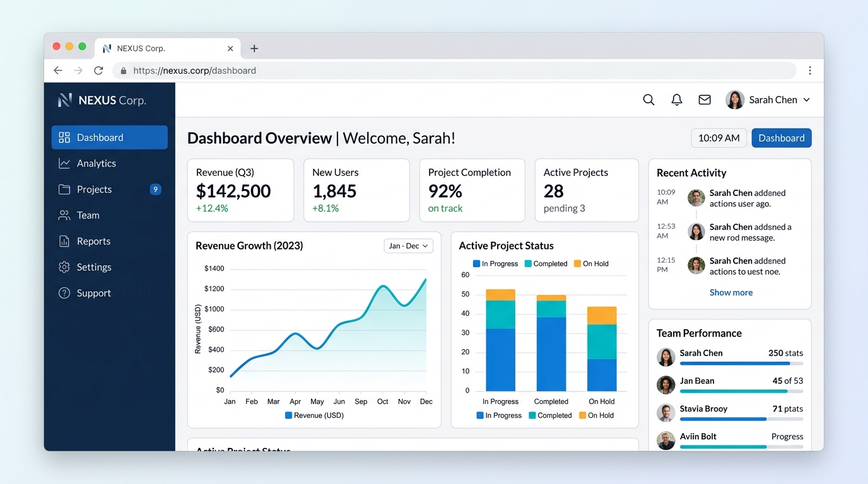Click the New Users 1,845 card
868x484 pixels.
click(356, 190)
